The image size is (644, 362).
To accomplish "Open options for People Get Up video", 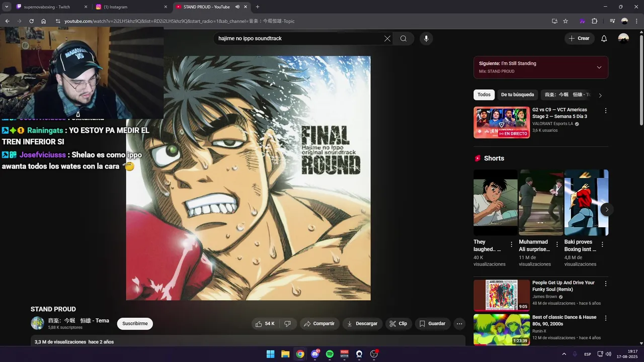I will pyautogui.click(x=606, y=284).
